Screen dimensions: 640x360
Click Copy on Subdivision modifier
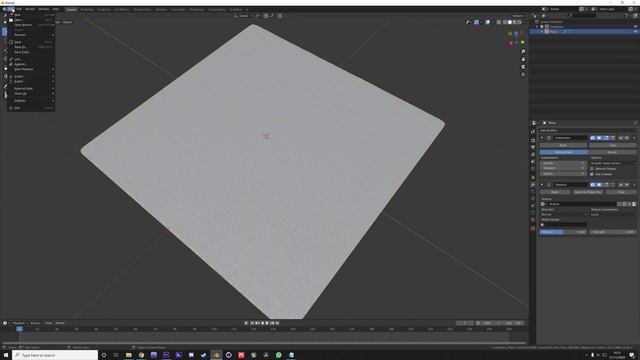click(612, 145)
